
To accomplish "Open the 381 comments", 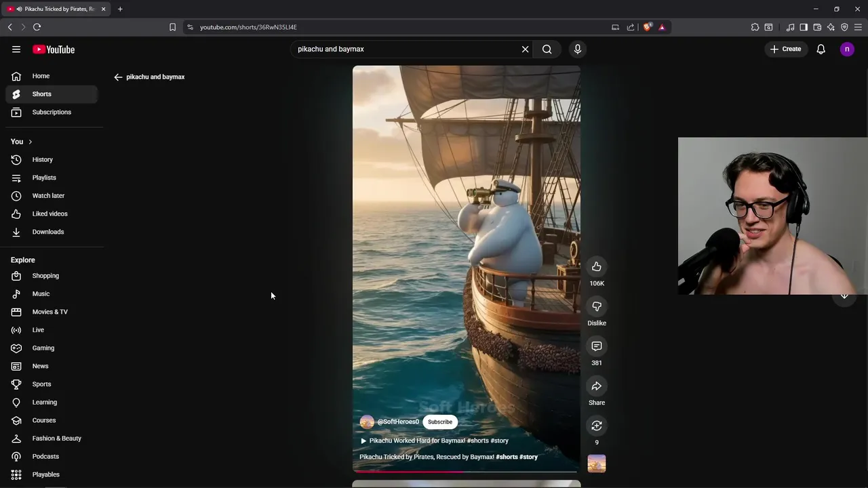I will [597, 346].
